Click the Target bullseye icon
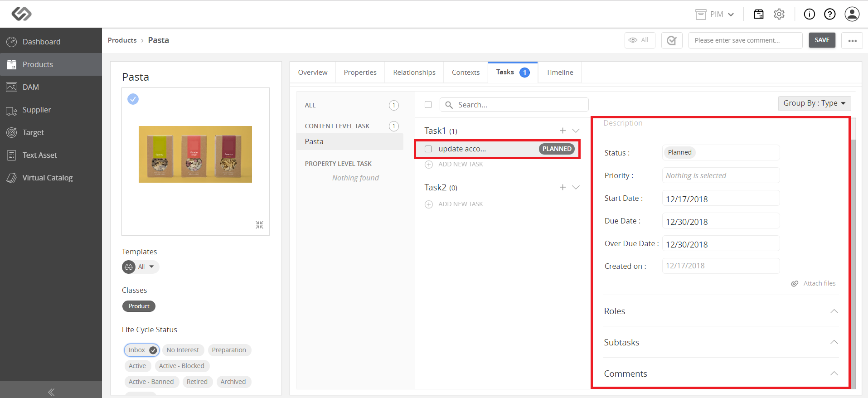Screen dimensions: 868x398 point(11,132)
